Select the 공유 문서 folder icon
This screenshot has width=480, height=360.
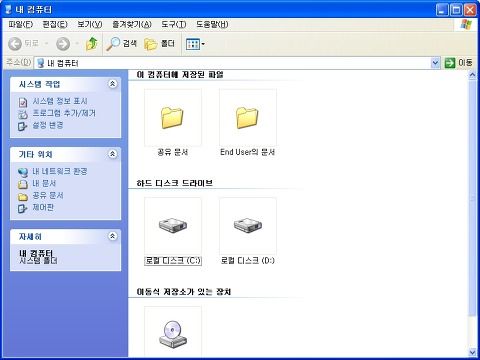(172, 117)
